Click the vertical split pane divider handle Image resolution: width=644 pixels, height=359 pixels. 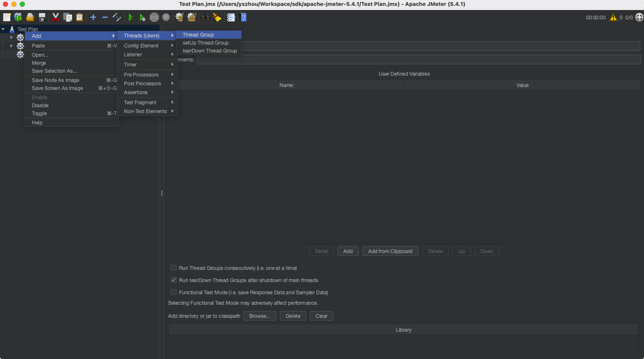(162, 193)
